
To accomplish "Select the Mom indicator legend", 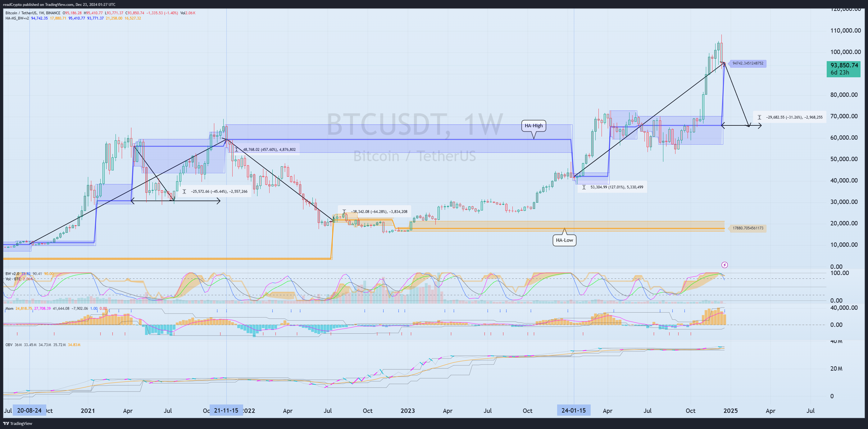I will (x=9, y=309).
